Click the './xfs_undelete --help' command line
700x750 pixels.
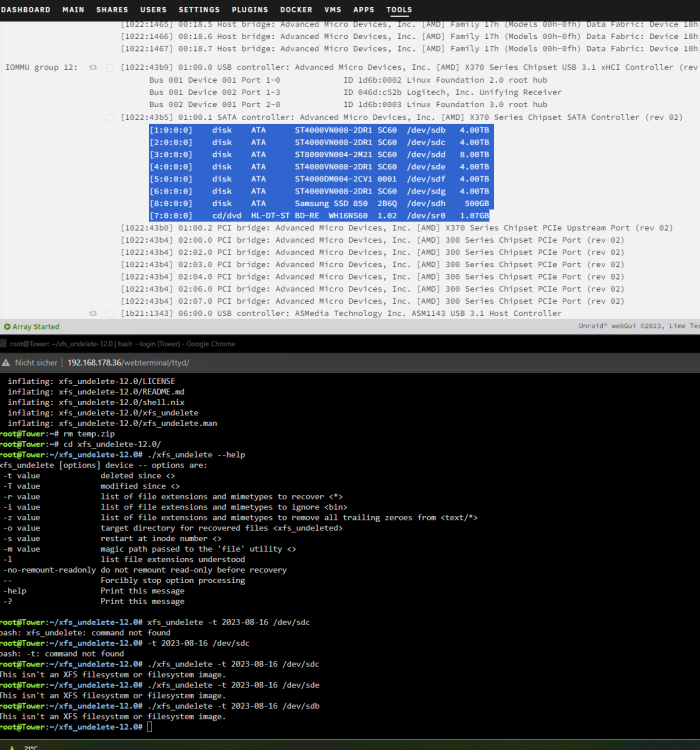point(122,455)
